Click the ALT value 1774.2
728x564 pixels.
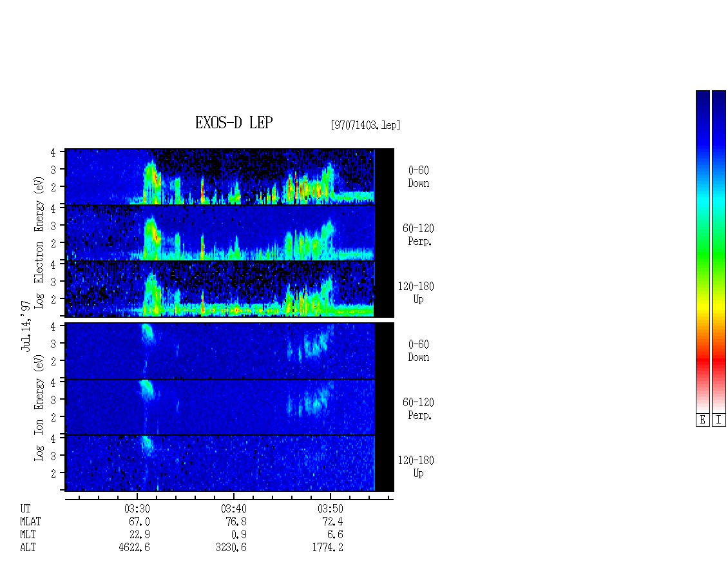[327, 548]
